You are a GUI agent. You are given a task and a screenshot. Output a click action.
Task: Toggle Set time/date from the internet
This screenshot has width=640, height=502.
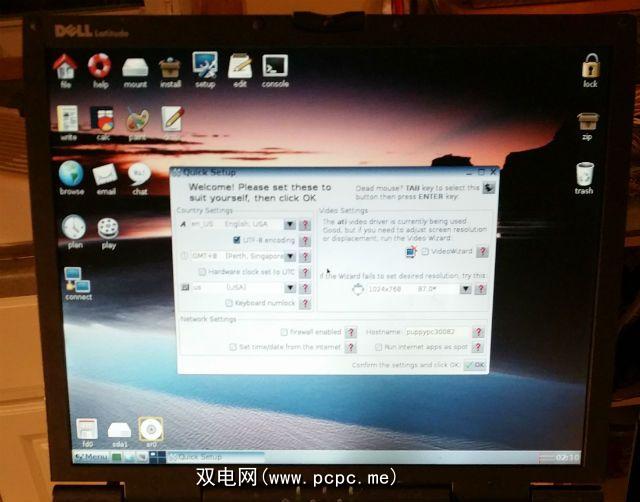[233, 347]
